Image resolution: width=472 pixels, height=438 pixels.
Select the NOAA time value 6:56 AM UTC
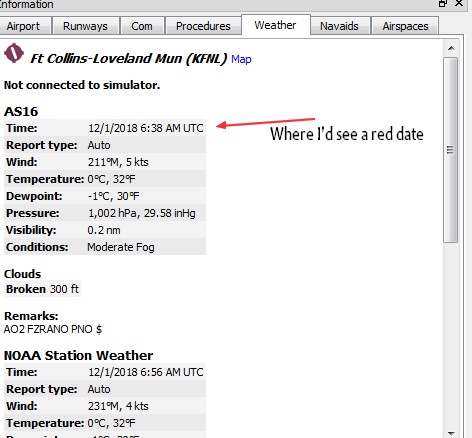tap(146, 372)
